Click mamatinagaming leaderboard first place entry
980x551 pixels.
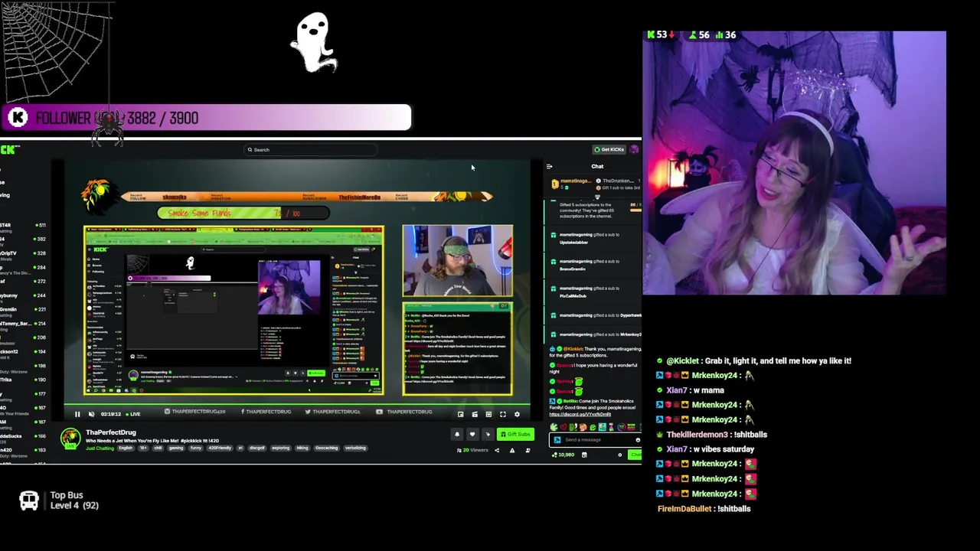pyautogui.click(x=571, y=184)
